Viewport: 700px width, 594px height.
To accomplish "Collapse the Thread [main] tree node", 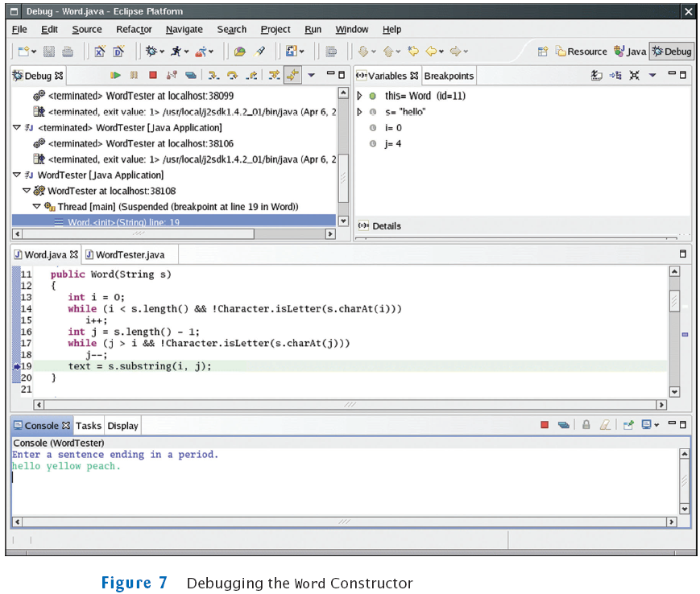I will tap(36, 207).
